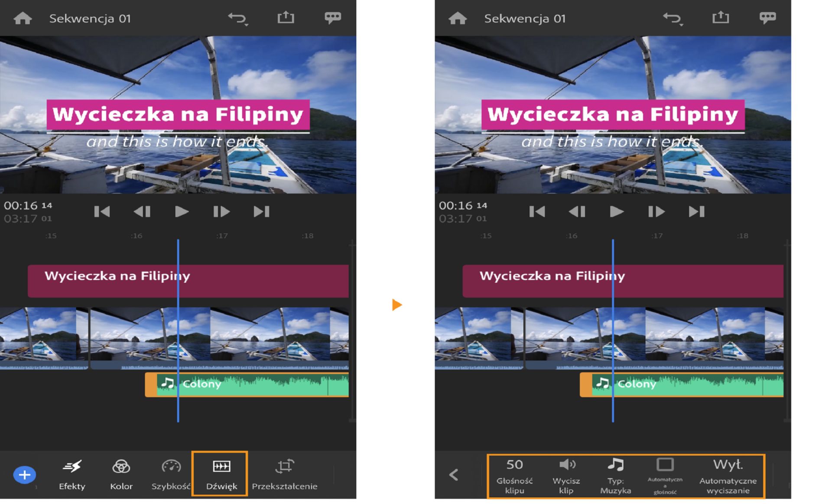Enable the Automatyczna głośność checkbox

665,465
